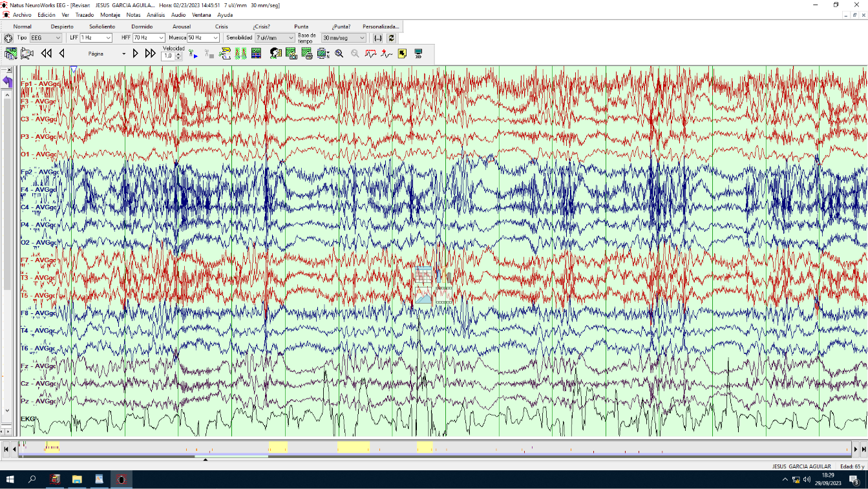The width and height of the screenshot is (868, 489).
Task: Open File Explorer from the taskbar
Action: point(77,479)
